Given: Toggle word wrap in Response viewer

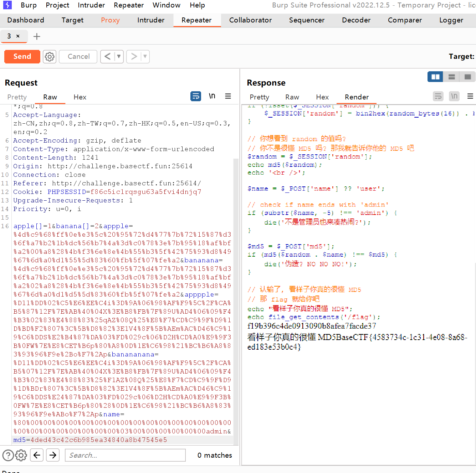Looking at the screenshot, I should tap(438, 96).
